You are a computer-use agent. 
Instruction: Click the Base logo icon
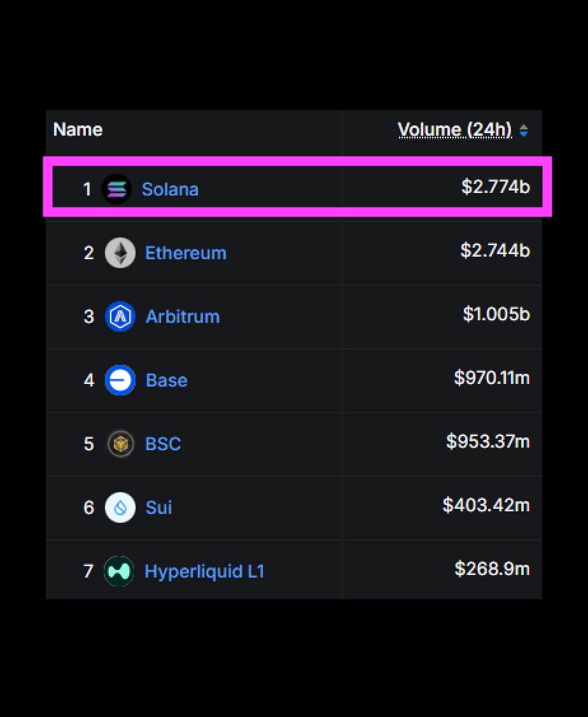(x=120, y=380)
